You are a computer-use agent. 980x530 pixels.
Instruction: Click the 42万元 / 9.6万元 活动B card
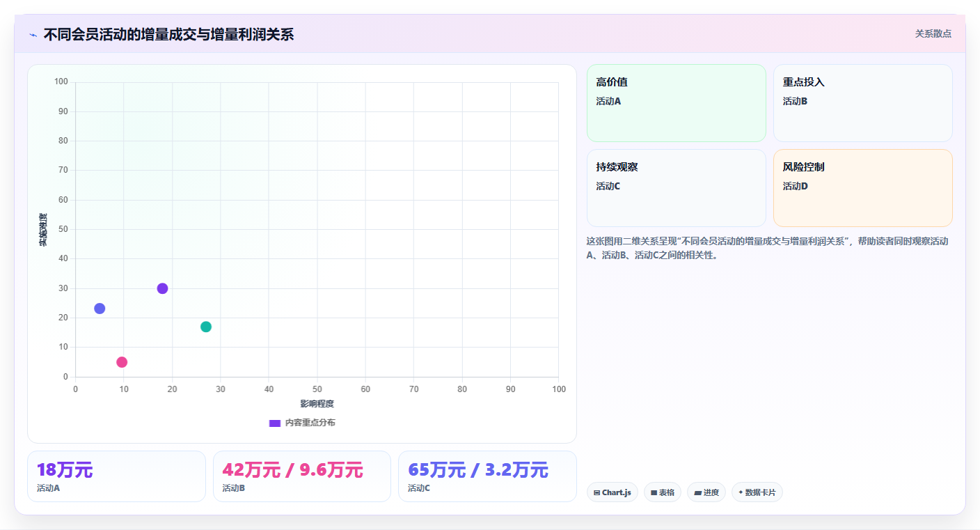tap(302, 476)
